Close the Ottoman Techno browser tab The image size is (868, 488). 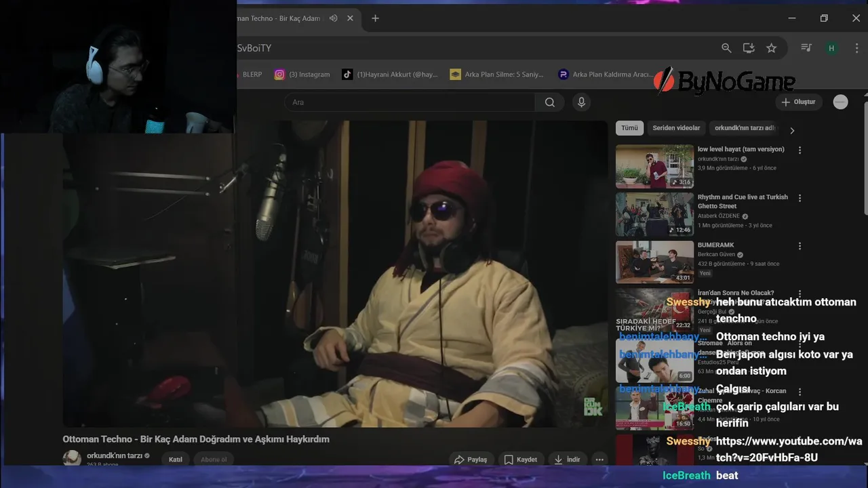point(350,18)
